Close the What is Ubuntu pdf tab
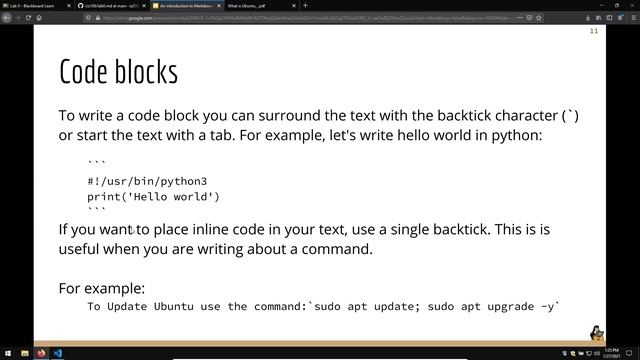The width and height of the screenshot is (640, 360). pos(294,6)
